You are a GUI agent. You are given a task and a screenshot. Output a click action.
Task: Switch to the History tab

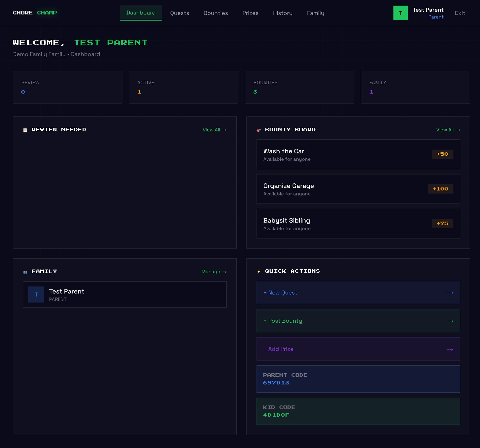pos(282,13)
